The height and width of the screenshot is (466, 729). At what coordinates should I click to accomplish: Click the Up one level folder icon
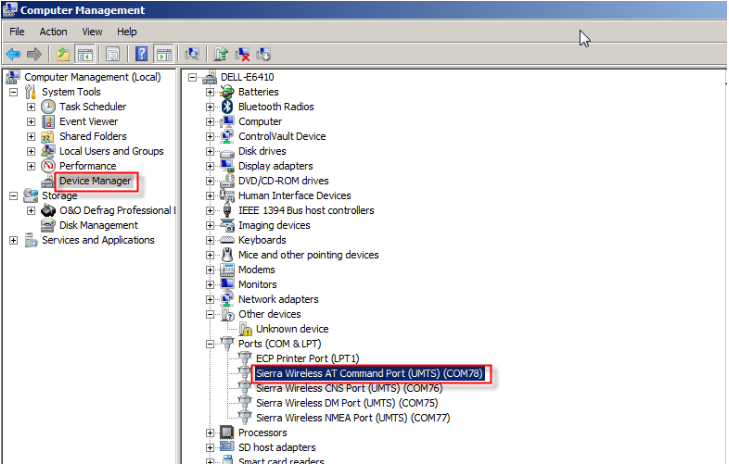point(63,54)
